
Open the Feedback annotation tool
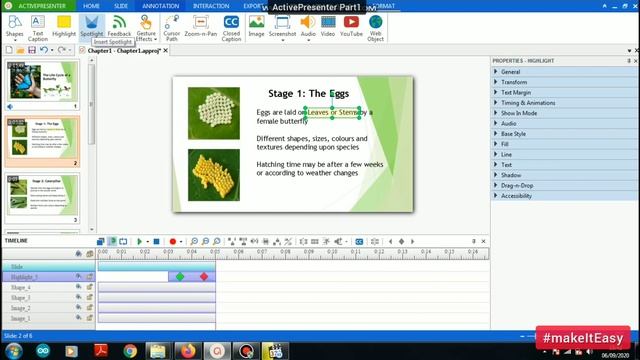pos(119,27)
